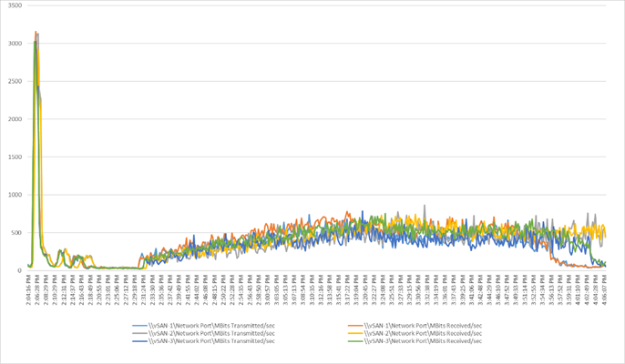Click the 2:54:35 PM time axis label
Image resolution: width=625 pixels, height=364 pixels.
click(241, 289)
